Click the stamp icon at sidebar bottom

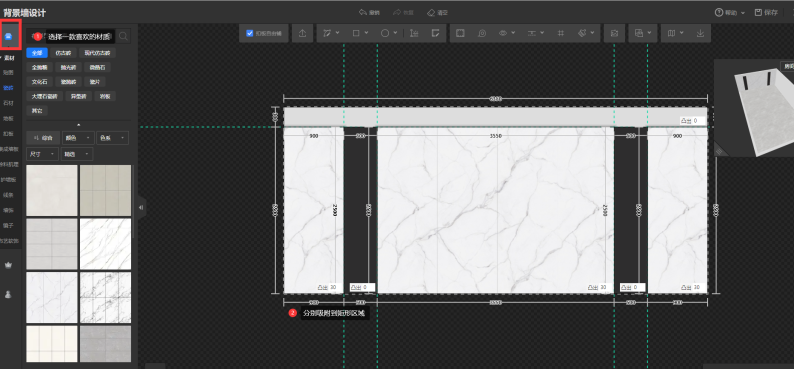point(8,294)
